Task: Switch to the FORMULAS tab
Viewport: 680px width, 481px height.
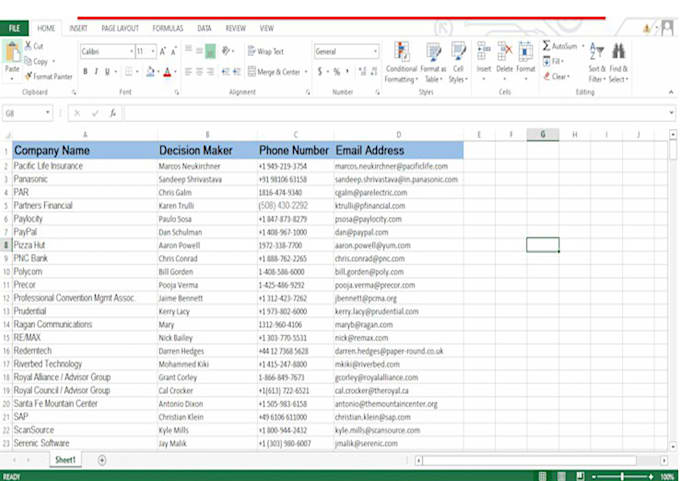Action: (168, 28)
